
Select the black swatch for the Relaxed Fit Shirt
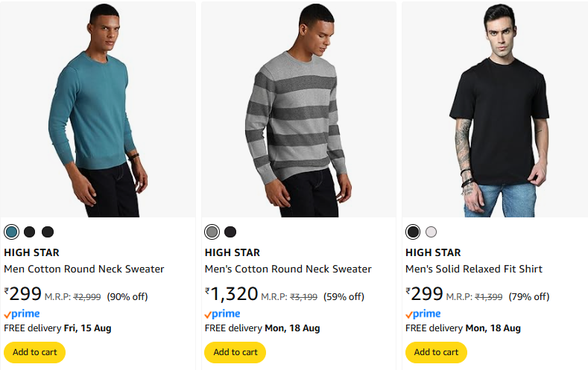pyautogui.click(x=413, y=232)
